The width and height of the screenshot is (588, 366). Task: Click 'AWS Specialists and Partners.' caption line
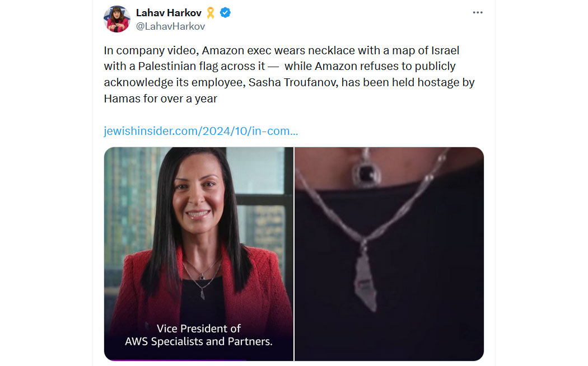point(199,341)
